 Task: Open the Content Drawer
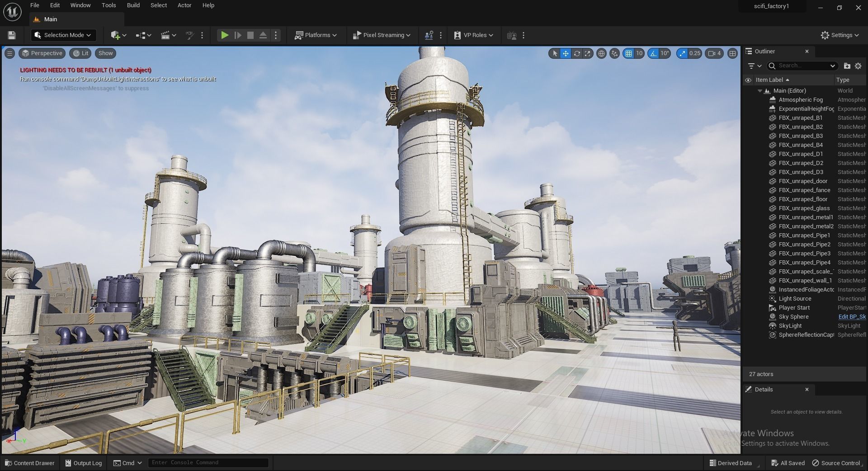[x=30, y=463]
